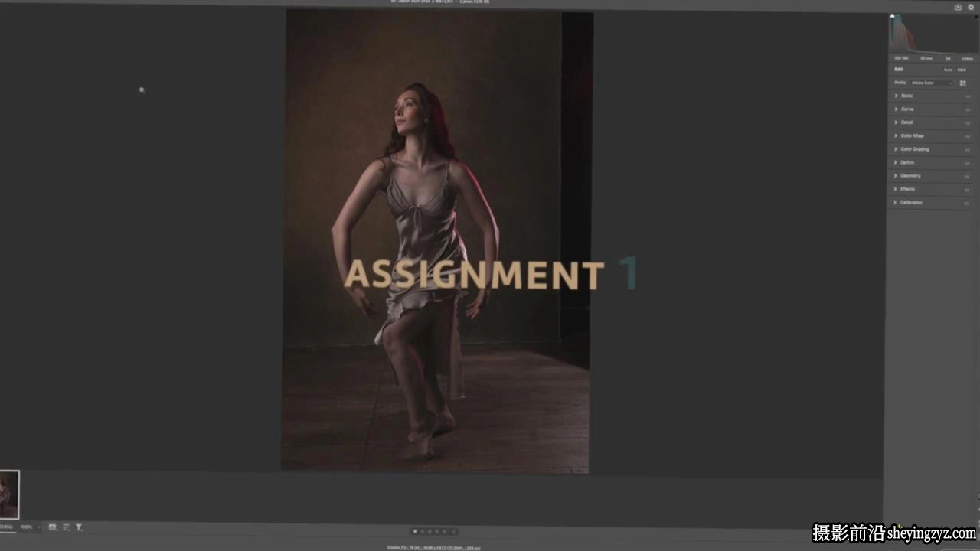Open the profile browser grid icon

[962, 83]
